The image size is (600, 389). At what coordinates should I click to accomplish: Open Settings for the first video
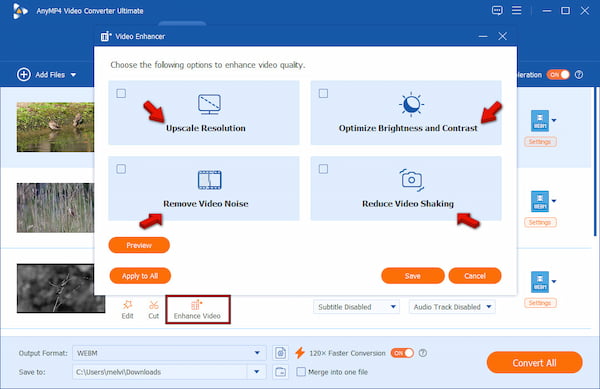[x=540, y=142]
